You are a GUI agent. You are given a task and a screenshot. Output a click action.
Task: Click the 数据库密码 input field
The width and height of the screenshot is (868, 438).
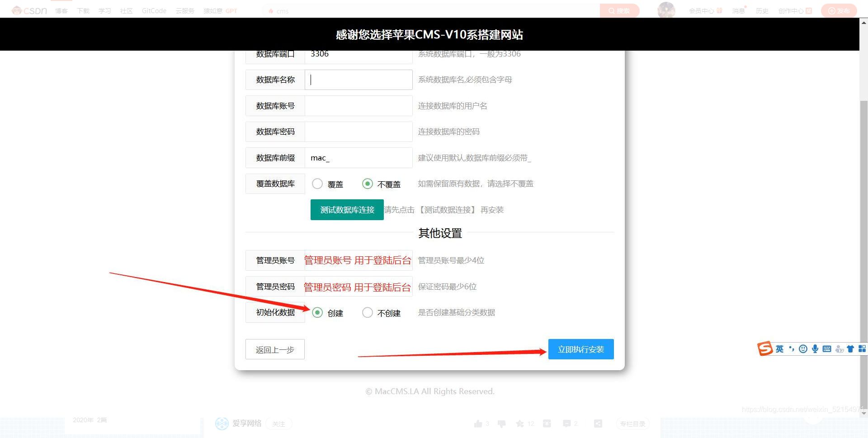point(359,132)
